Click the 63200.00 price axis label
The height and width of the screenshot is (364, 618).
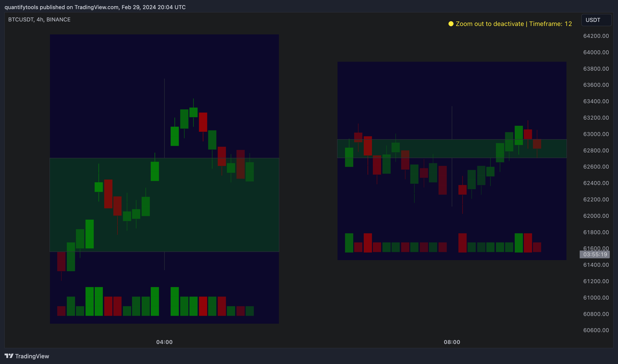coord(596,118)
